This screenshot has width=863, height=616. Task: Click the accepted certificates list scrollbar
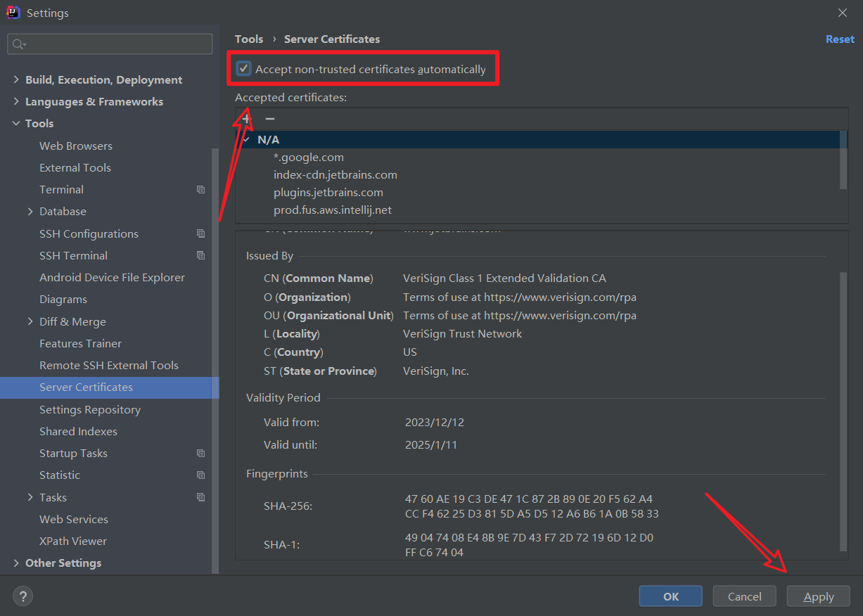[x=844, y=159]
